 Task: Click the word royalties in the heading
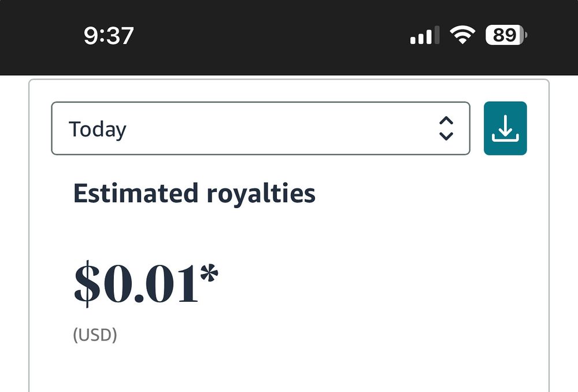[x=261, y=194]
